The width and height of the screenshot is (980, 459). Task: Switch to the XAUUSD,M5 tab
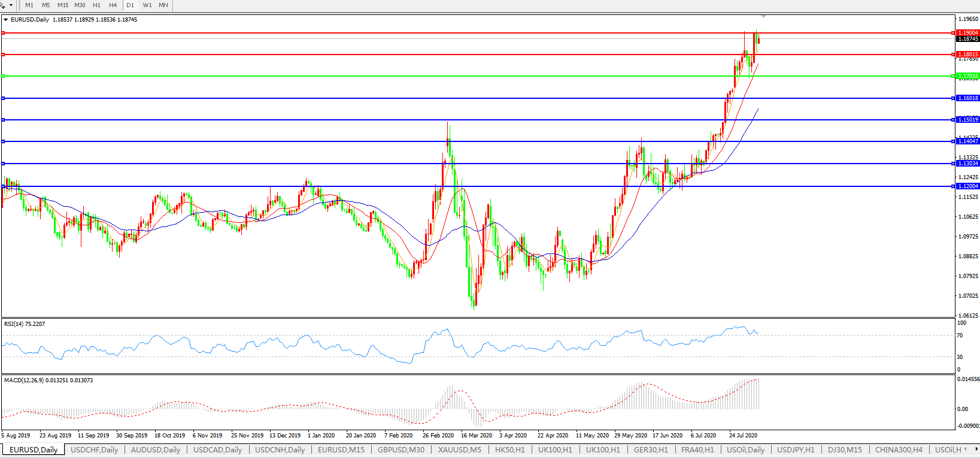click(459, 450)
